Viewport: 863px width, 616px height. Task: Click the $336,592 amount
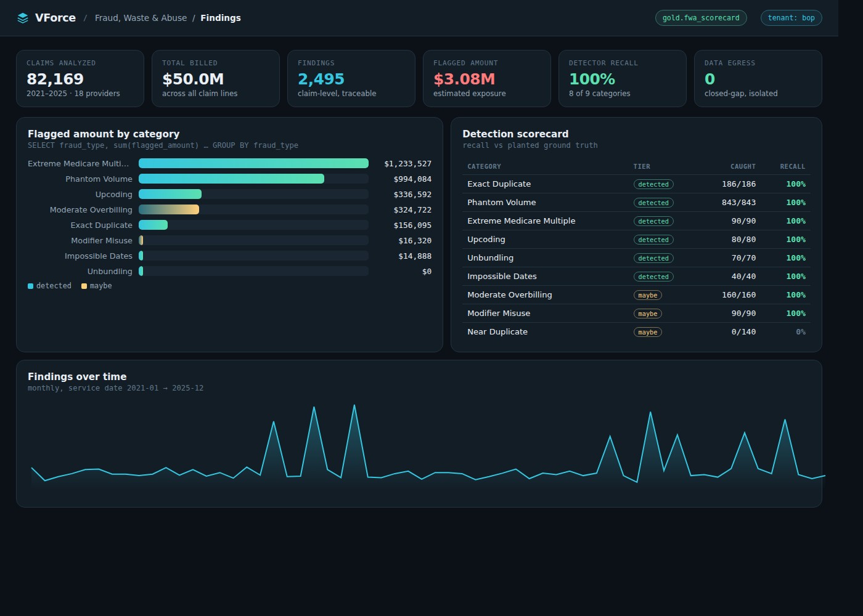click(x=412, y=195)
